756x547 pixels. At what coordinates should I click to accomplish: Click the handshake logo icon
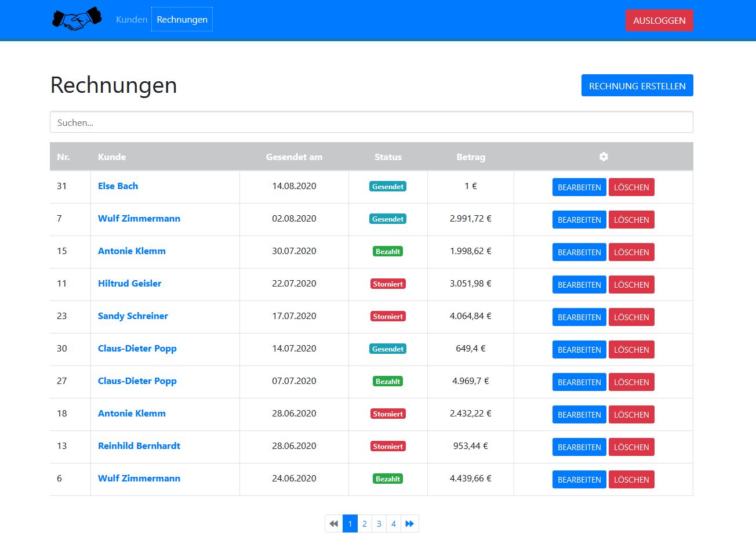77,19
